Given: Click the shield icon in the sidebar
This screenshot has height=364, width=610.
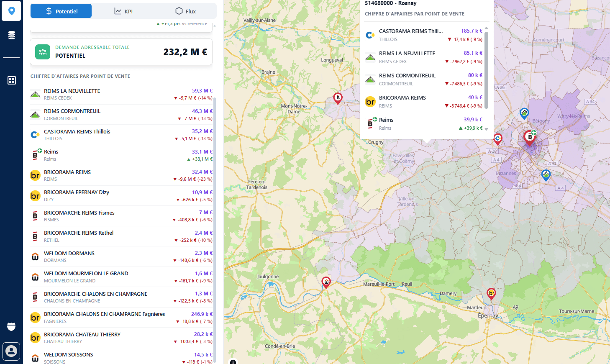Looking at the screenshot, I should pos(11,326).
